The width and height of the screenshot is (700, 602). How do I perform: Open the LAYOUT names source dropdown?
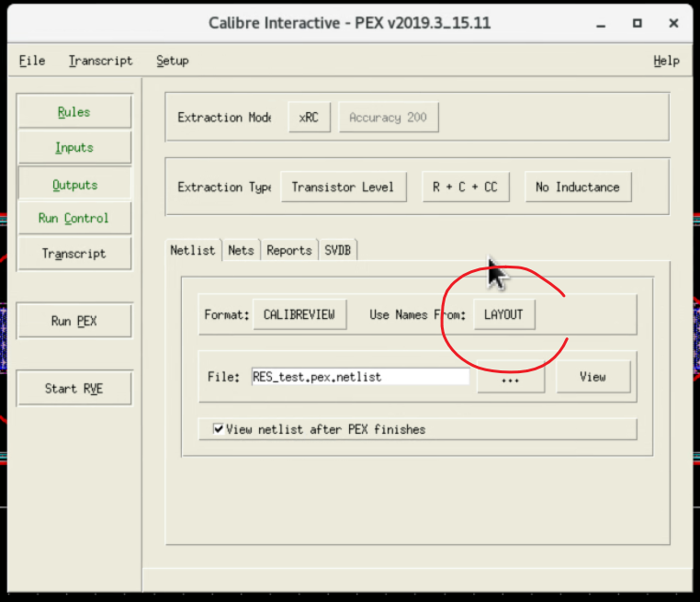[504, 315]
